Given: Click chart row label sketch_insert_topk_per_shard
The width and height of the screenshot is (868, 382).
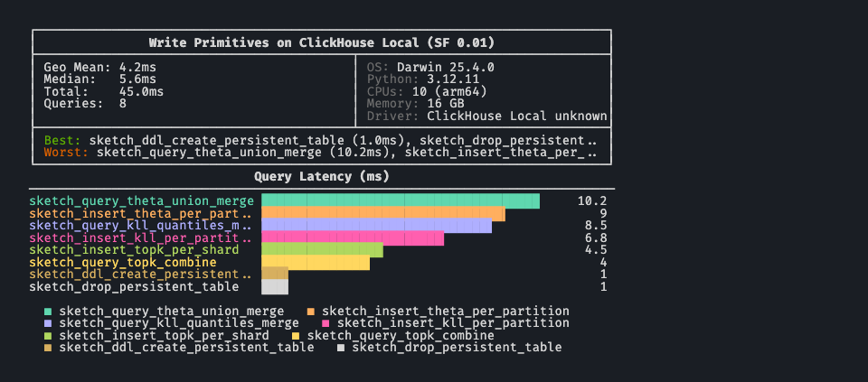Looking at the screenshot, I should (x=134, y=250).
